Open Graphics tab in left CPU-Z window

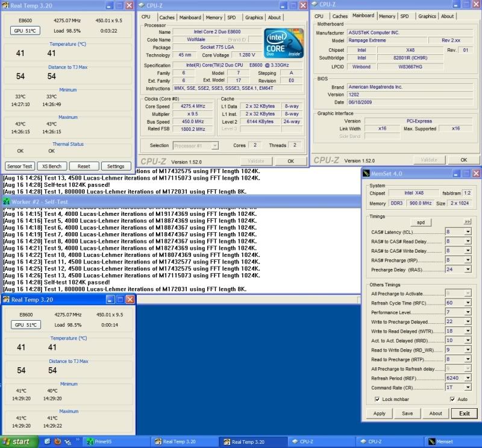[x=254, y=17]
